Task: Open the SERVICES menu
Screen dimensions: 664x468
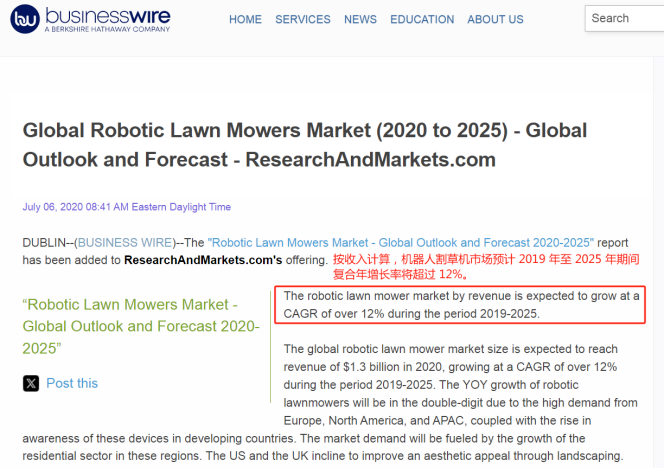Action: coord(302,19)
